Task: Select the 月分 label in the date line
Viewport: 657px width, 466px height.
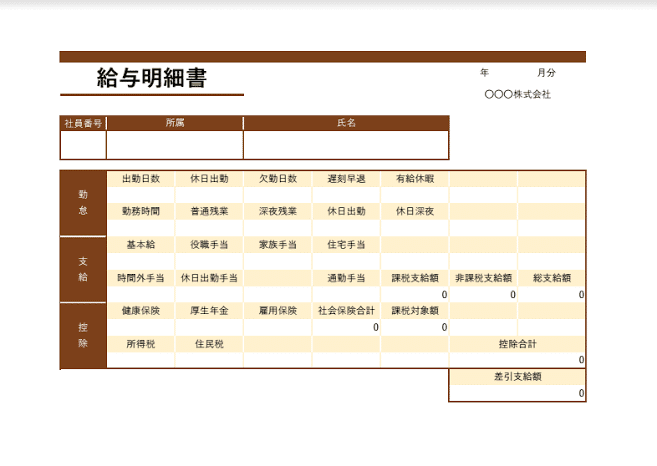Action: pos(546,72)
